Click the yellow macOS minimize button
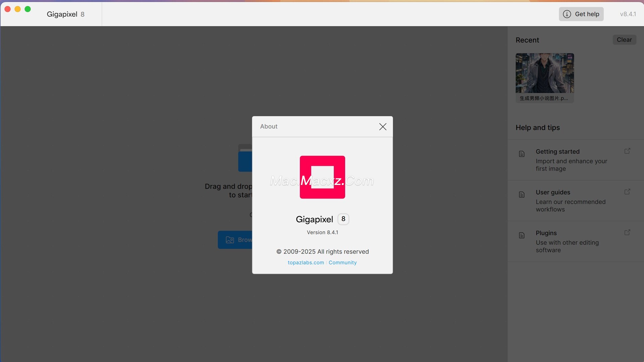 (x=18, y=9)
